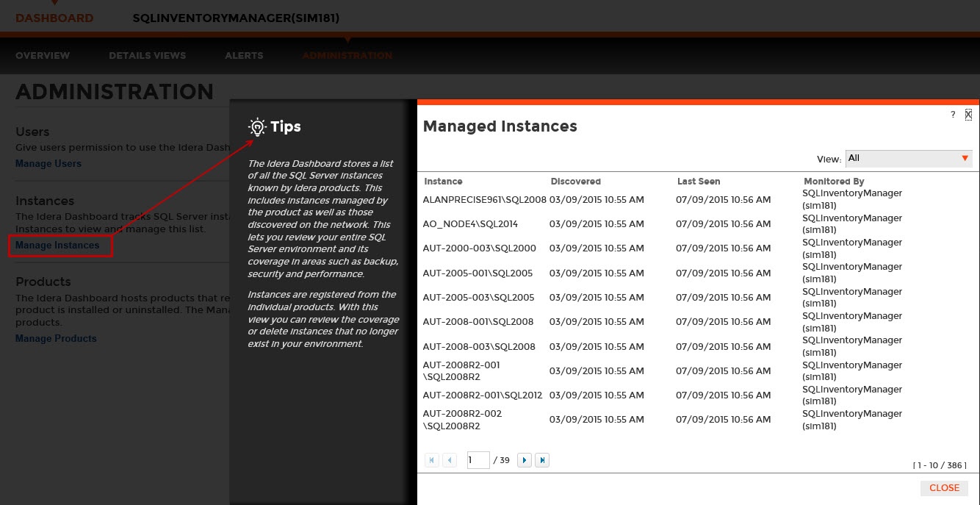
Task: Select instance AUT-2000-003\SQL2000
Action: point(480,248)
